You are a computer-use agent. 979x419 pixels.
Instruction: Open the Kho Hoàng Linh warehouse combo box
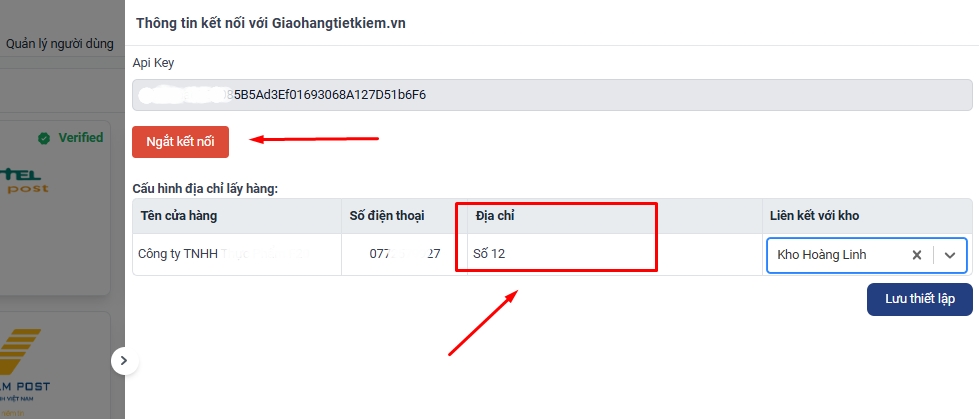(x=867, y=255)
